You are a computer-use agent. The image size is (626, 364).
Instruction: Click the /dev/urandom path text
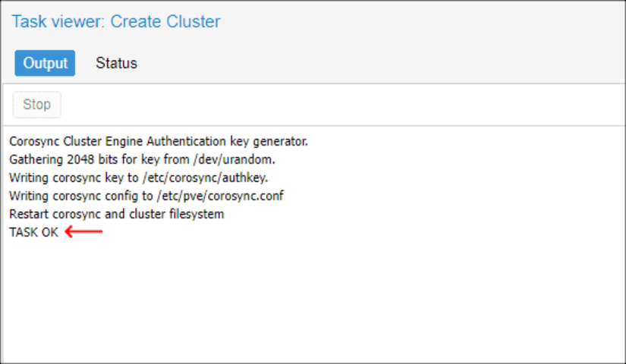point(240,159)
